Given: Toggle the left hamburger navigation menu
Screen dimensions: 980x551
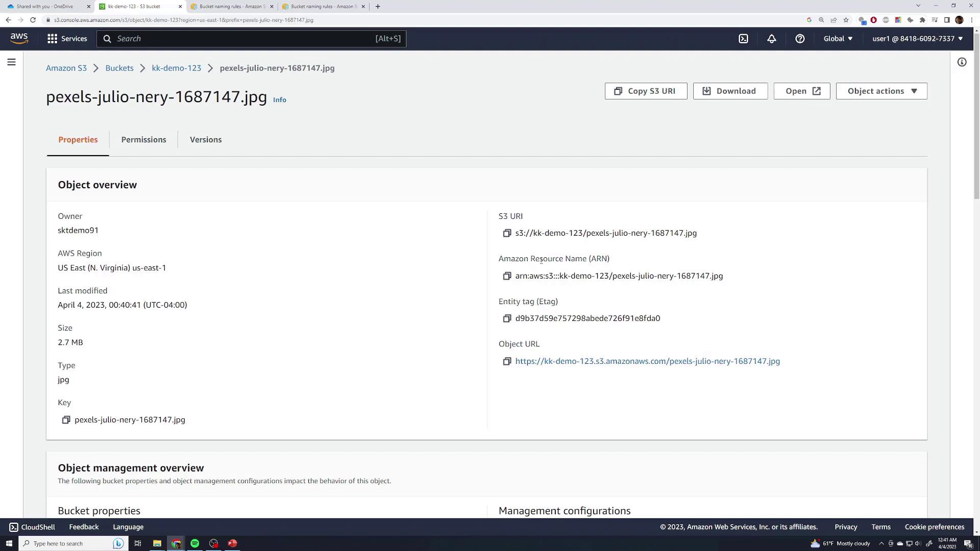Looking at the screenshot, I should pyautogui.click(x=11, y=62).
